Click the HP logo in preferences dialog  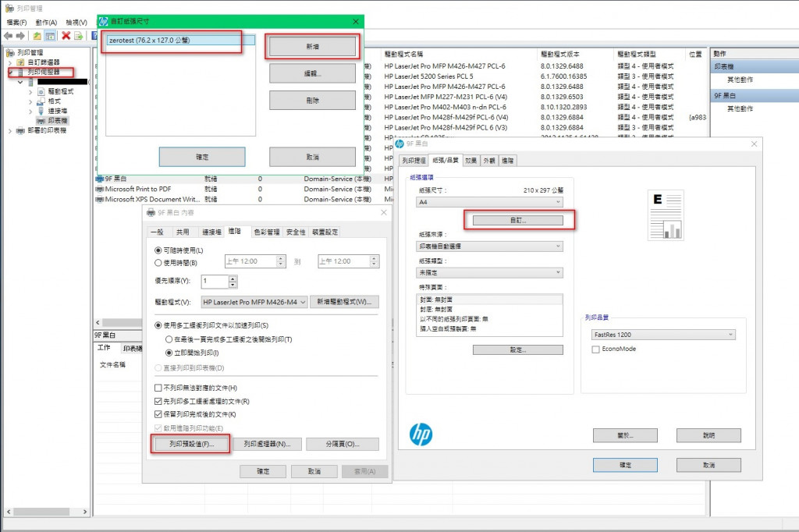(421, 434)
